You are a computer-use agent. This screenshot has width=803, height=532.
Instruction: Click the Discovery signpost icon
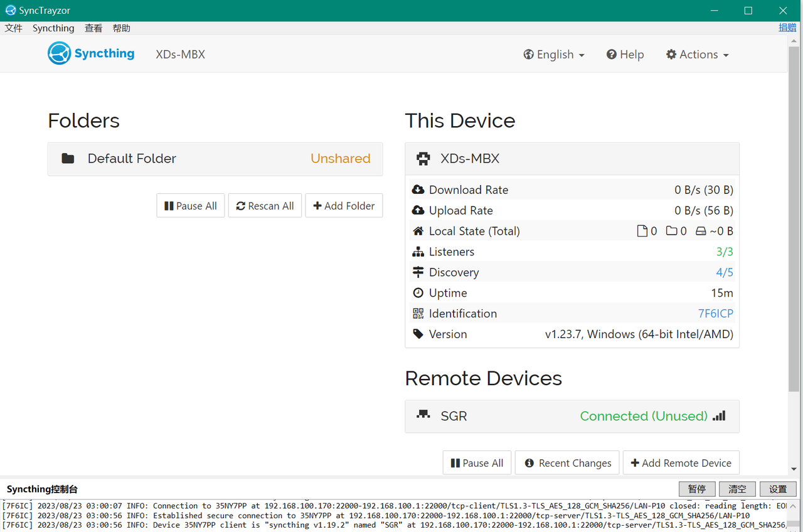tap(418, 272)
